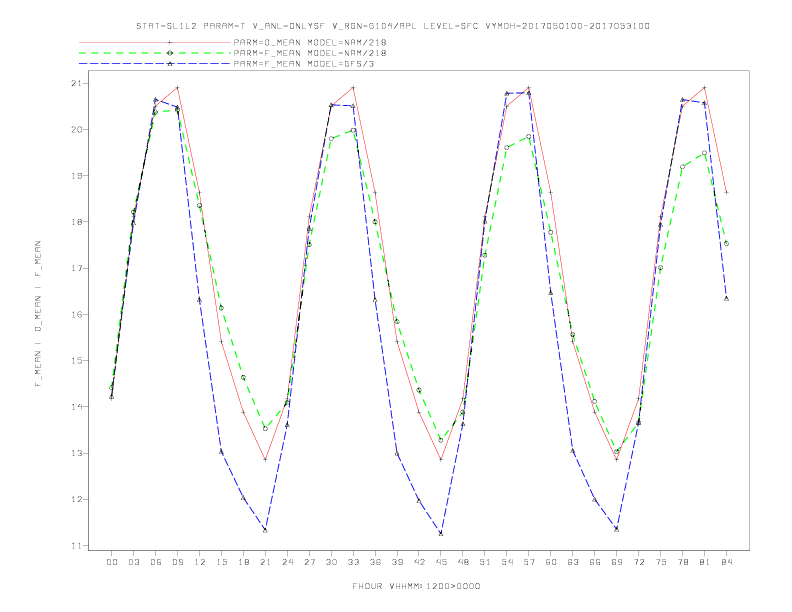Click x-axis forecast hour label 48
The image size is (792, 612).
(x=463, y=562)
